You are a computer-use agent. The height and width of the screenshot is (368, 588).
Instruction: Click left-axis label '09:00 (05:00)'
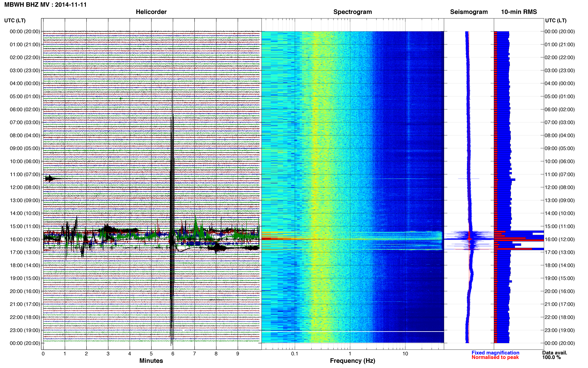(25, 148)
